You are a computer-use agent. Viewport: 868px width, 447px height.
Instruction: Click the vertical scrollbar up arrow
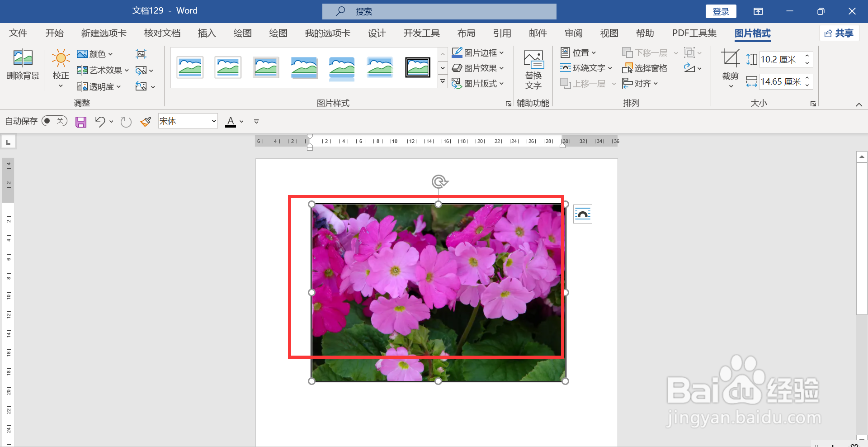[x=862, y=157]
